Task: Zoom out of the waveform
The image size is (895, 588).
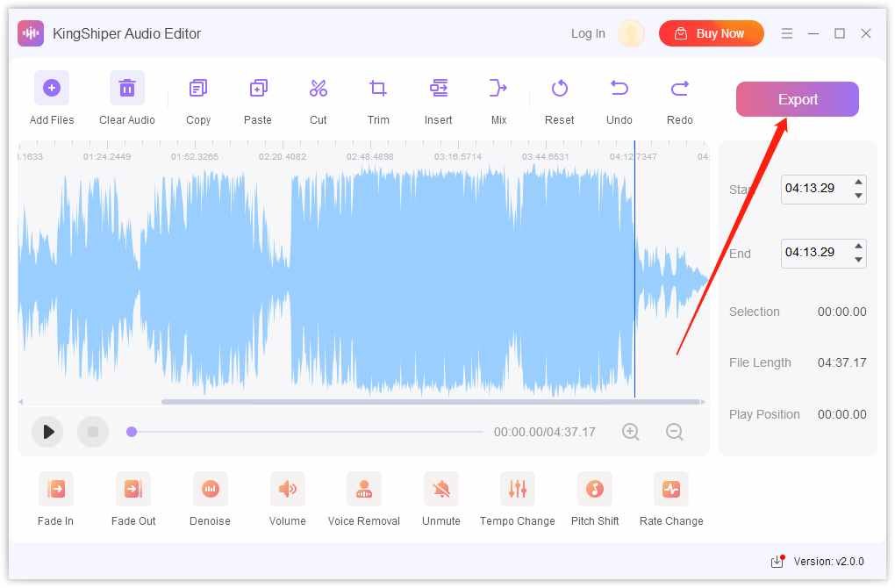Action: 675,432
